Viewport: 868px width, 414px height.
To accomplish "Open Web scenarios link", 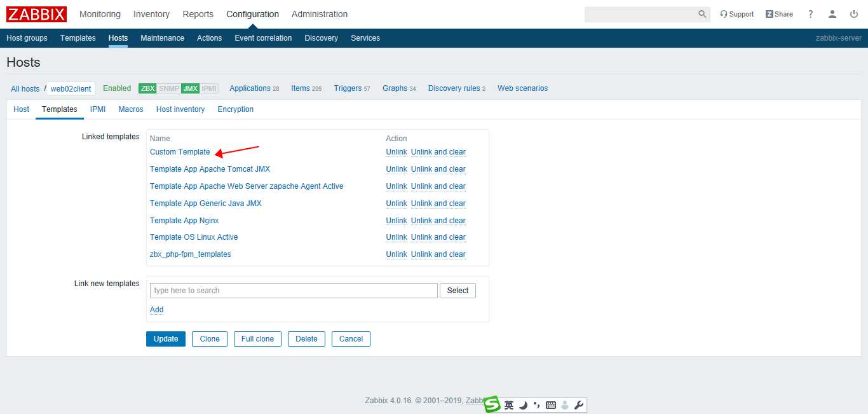I will pyautogui.click(x=522, y=88).
